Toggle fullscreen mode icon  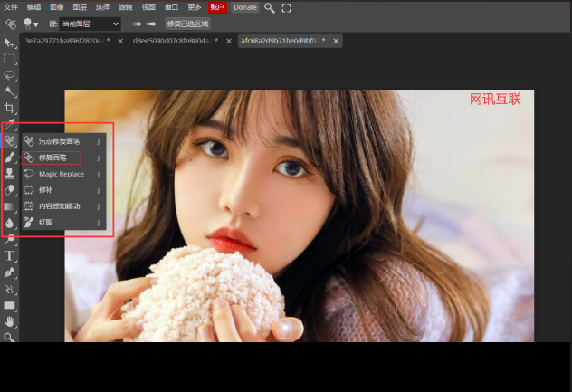[x=287, y=7]
